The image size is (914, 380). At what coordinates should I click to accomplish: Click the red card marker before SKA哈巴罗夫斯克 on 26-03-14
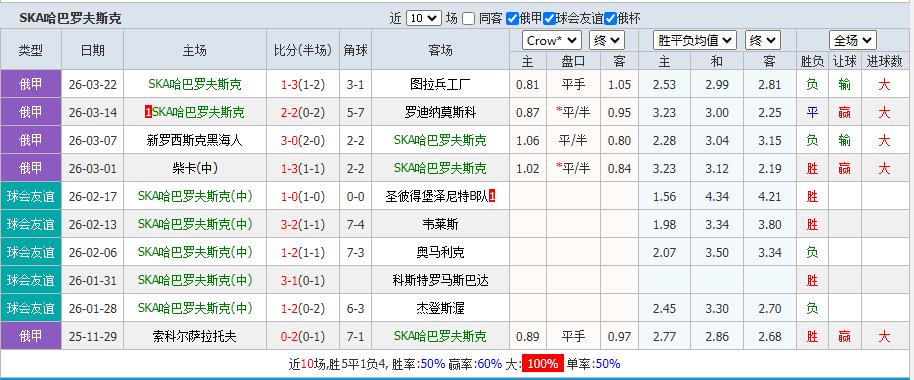[148, 112]
